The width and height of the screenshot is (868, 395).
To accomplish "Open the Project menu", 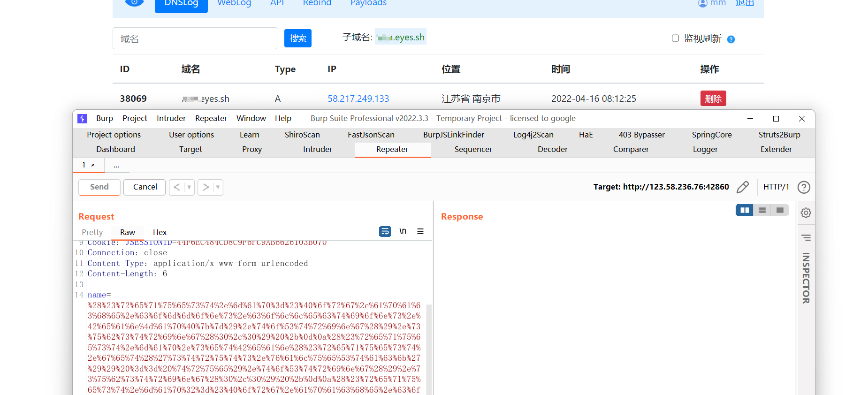I will (x=135, y=118).
